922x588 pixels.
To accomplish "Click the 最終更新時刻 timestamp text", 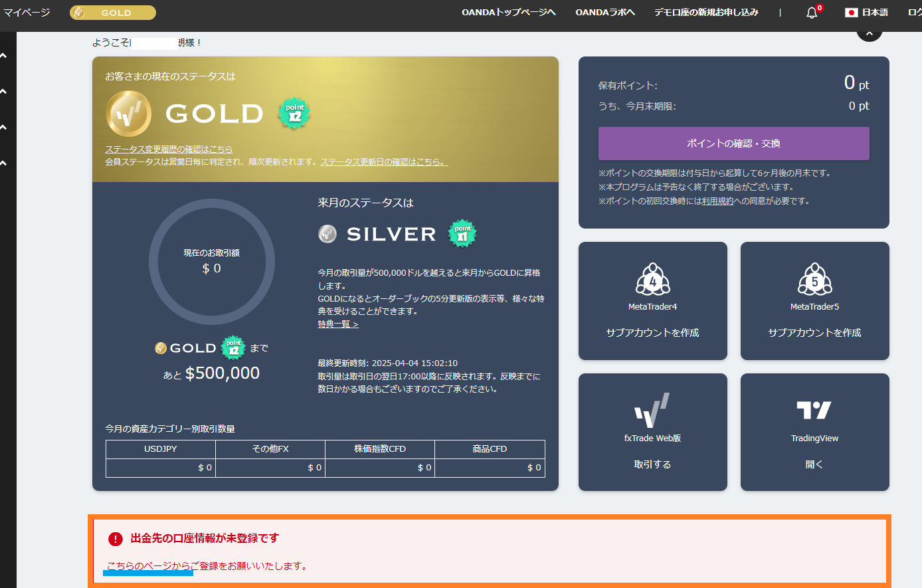I will pyautogui.click(x=388, y=363).
